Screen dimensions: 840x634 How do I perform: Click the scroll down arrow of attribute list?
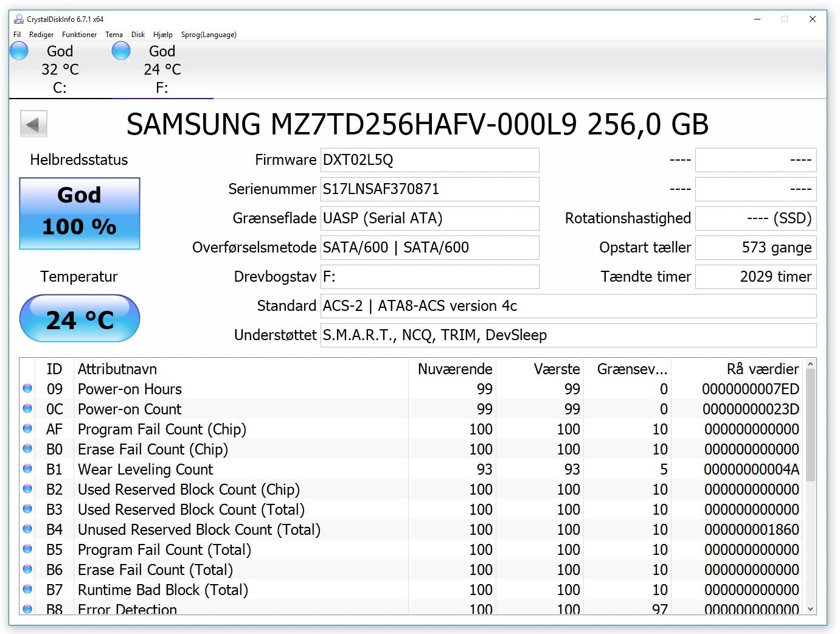coord(810,609)
